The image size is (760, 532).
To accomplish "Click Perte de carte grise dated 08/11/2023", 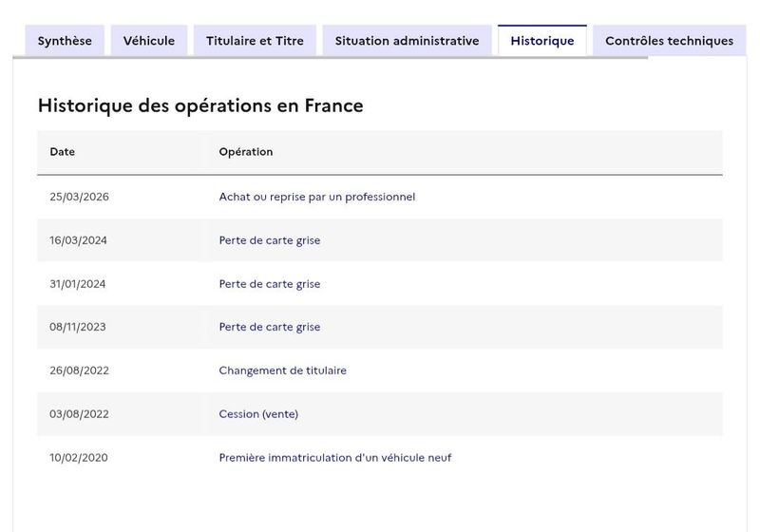I will (x=270, y=327).
